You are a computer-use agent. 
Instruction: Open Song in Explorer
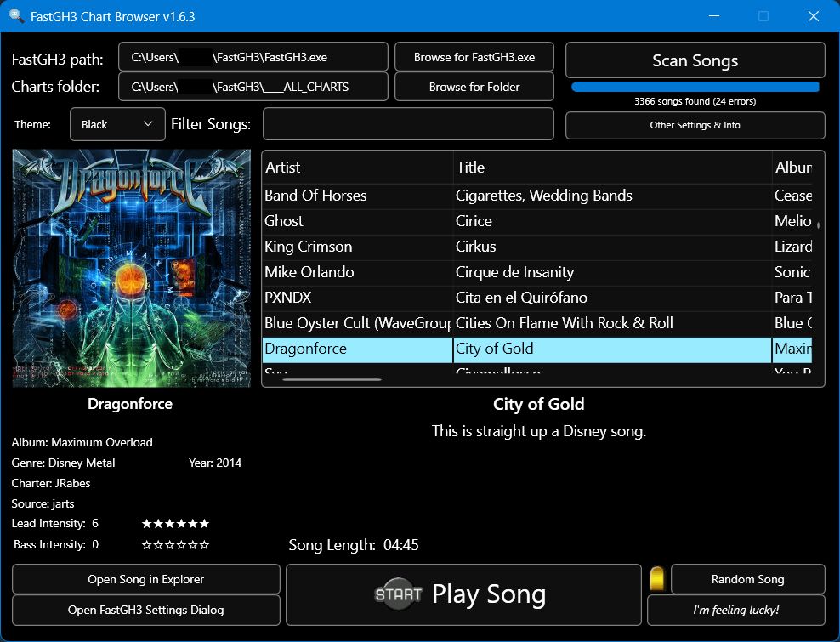click(x=145, y=579)
